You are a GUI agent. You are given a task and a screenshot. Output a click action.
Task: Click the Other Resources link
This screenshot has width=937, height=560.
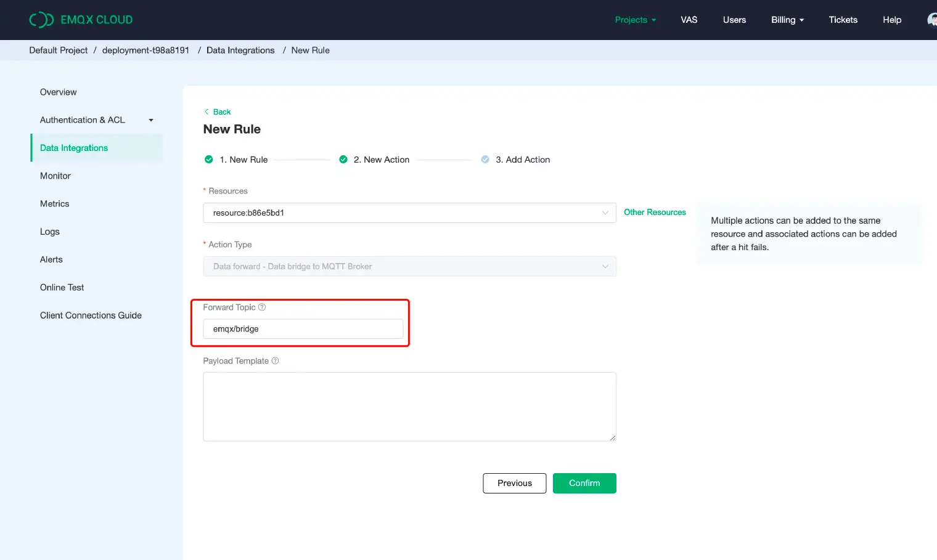tap(655, 213)
